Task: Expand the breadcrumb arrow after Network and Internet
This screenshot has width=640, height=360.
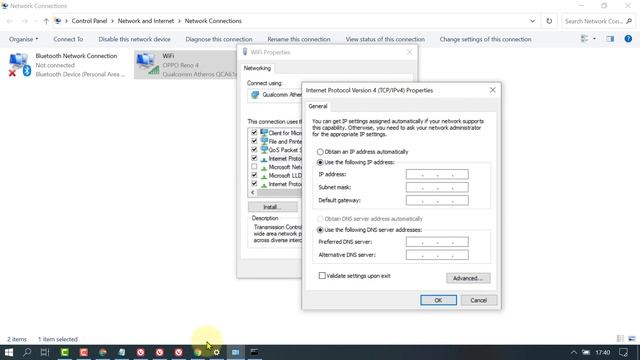Action: [x=179, y=21]
